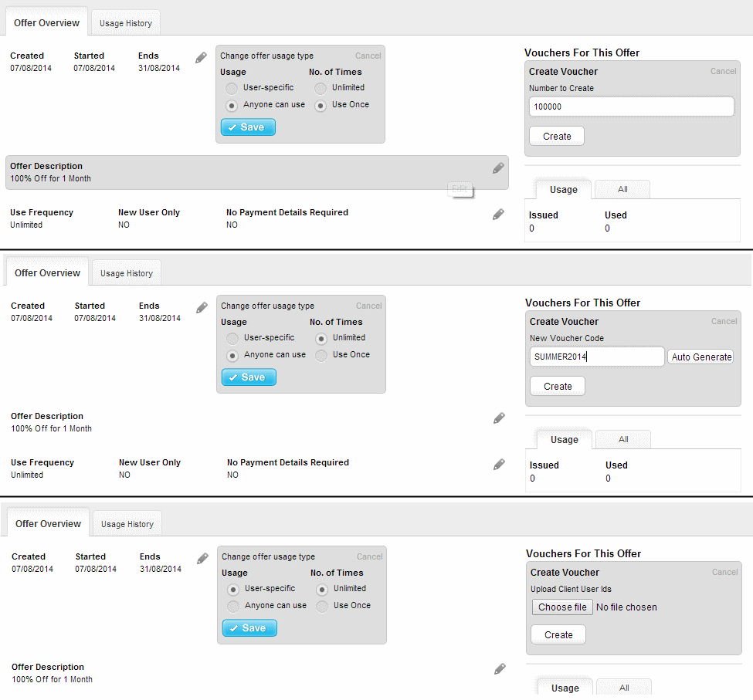The height and width of the screenshot is (700, 753).
Task: Open the Usage History tab in the top panel
Action: pos(126,23)
